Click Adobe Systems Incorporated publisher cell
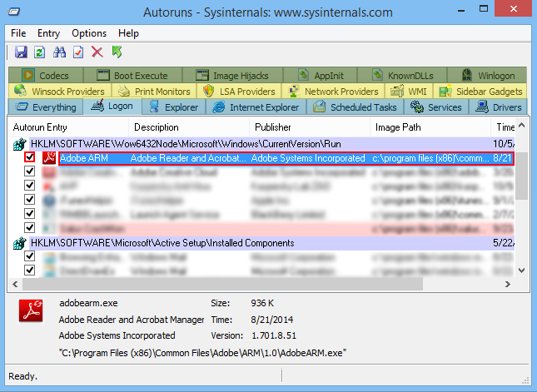 [308, 158]
